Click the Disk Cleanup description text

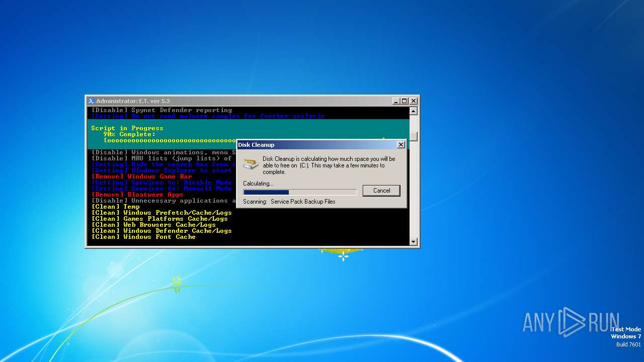[x=329, y=165]
